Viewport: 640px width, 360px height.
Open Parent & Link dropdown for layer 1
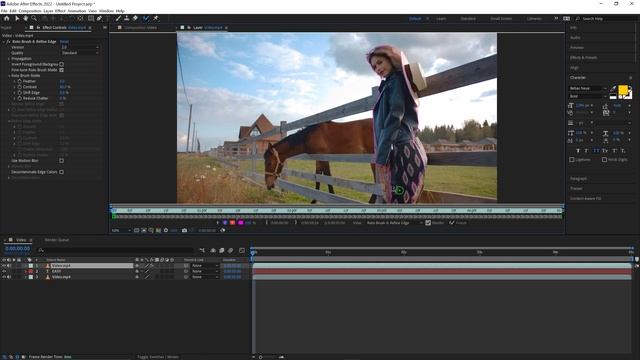pyautogui.click(x=205, y=266)
